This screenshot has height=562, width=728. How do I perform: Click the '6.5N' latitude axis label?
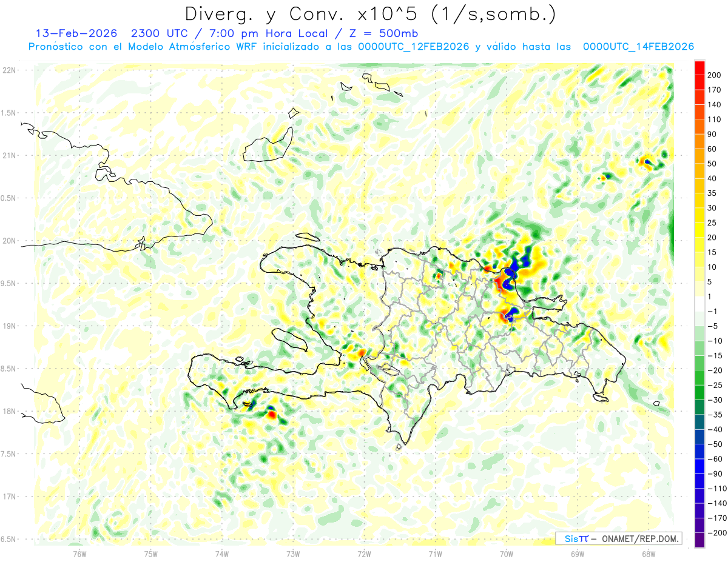click(x=9, y=539)
